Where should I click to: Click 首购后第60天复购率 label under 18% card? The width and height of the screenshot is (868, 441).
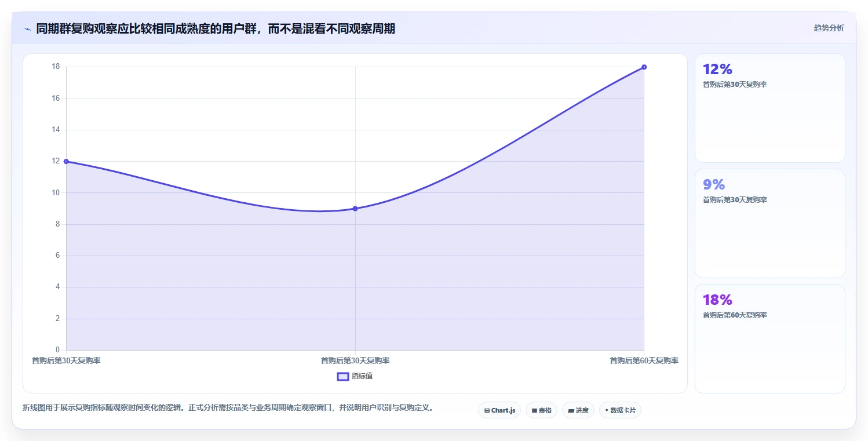pos(735,315)
